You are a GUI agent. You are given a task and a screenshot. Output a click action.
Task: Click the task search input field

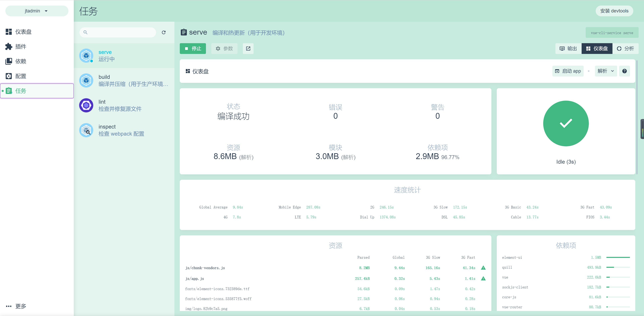pos(118,32)
